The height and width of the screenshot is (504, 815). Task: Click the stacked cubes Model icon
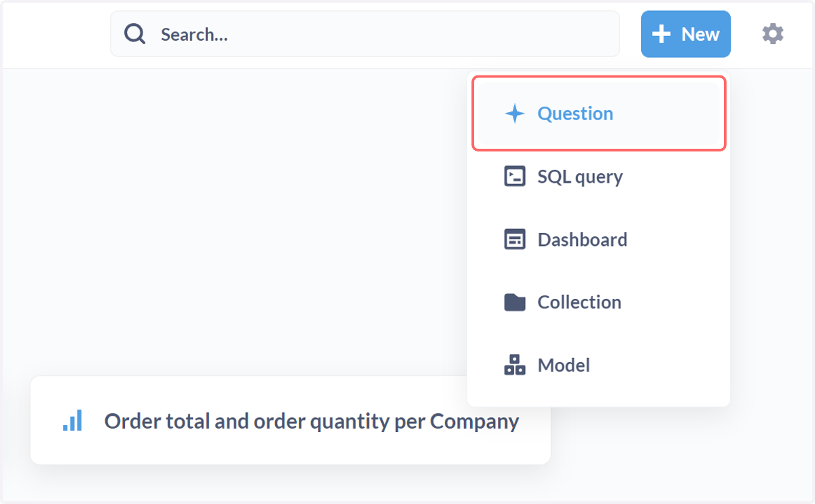[x=515, y=365]
